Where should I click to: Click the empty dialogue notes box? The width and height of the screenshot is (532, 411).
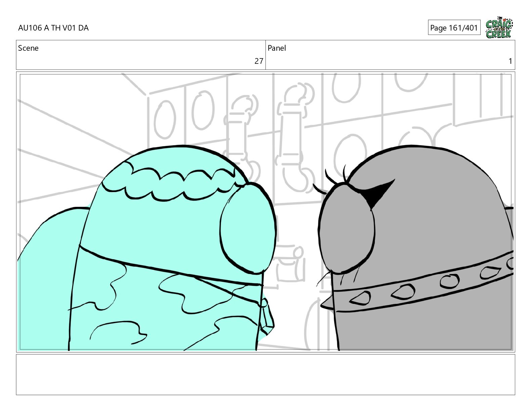pyautogui.click(x=265, y=374)
